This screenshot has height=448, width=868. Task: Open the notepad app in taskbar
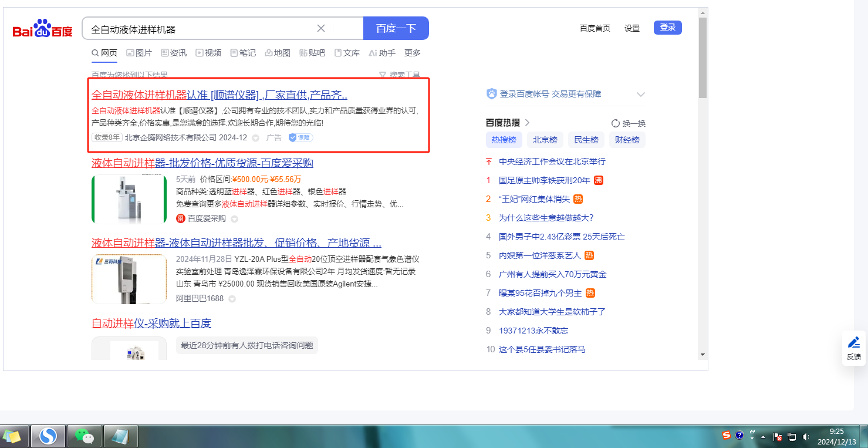[121, 436]
